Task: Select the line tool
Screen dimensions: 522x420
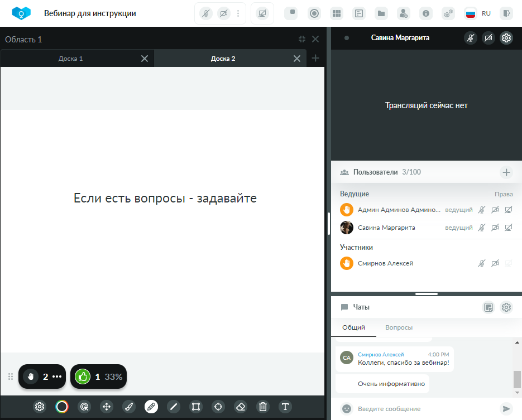Action: click(174, 407)
